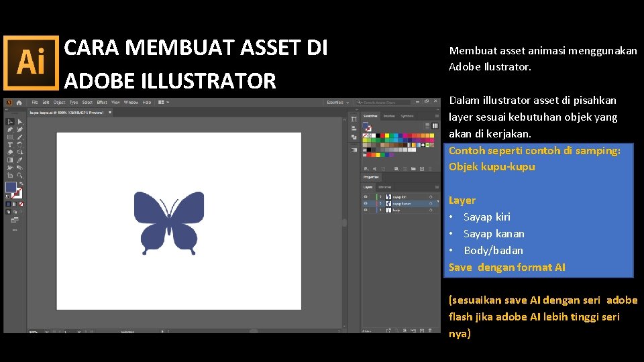Open the Properties panel tab
This screenshot has width=644, height=362.
click(x=371, y=177)
